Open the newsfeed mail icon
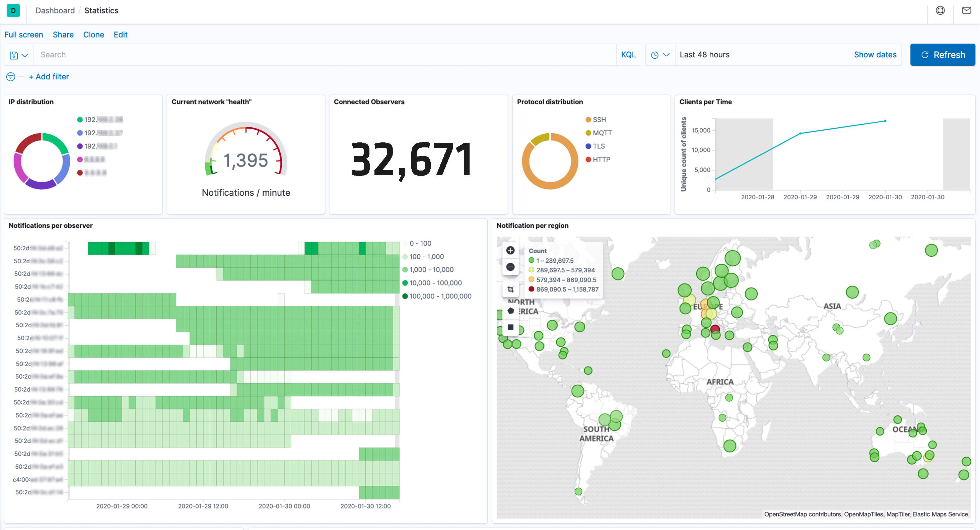This screenshot has height=530, width=980. click(x=966, y=11)
